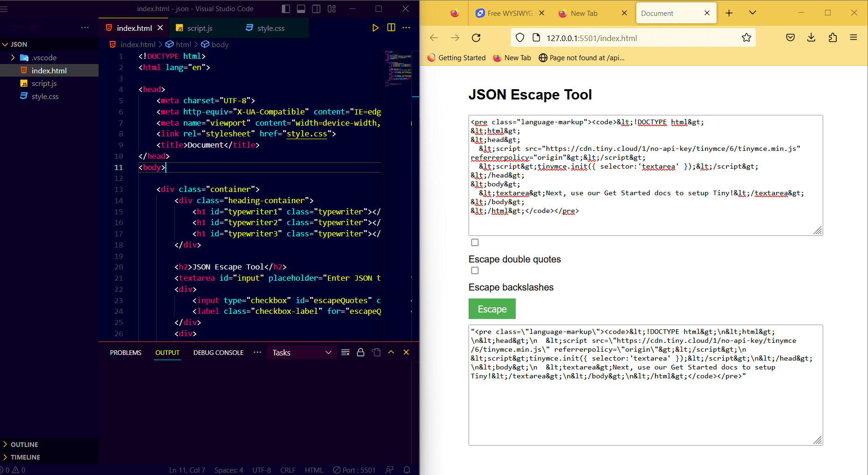
Task: Toggle Primary Side Bar layout icon
Action: coord(286,9)
